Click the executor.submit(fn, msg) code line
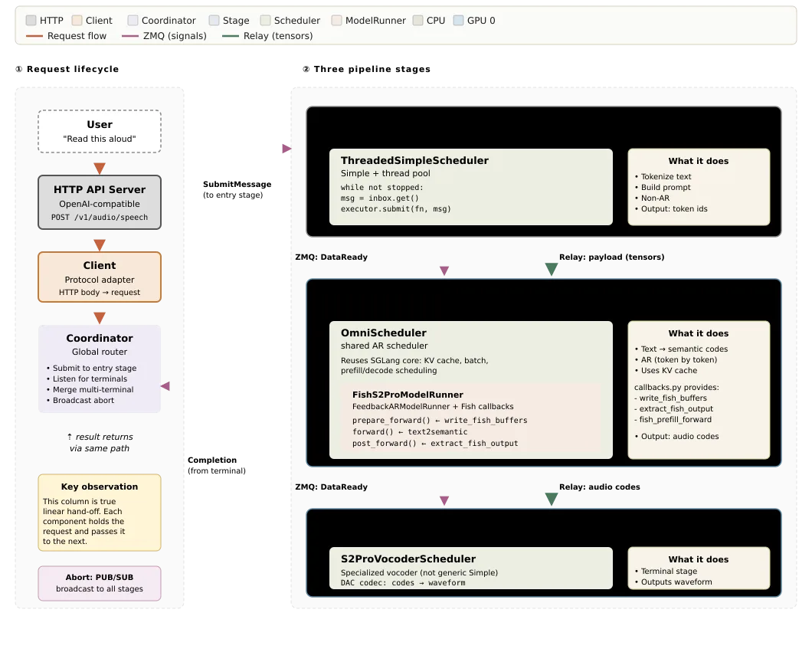The width and height of the screenshot is (812, 662). pyautogui.click(x=395, y=208)
